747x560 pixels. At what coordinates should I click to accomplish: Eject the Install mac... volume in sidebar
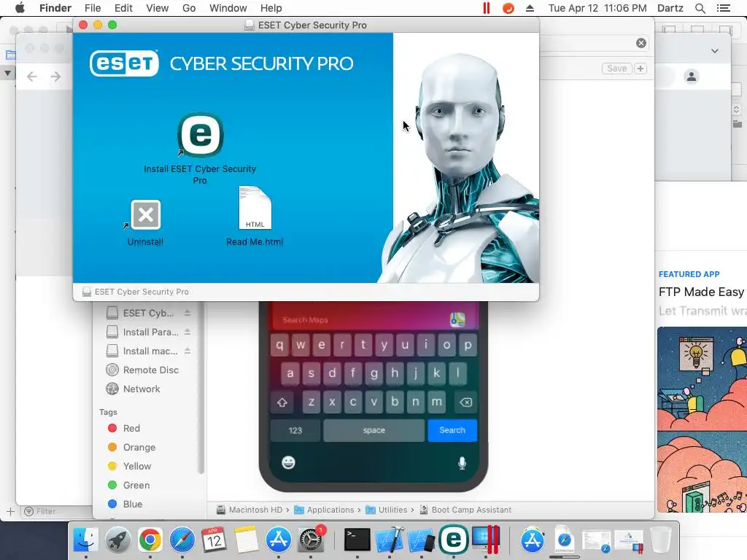click(x=187, y=351)
